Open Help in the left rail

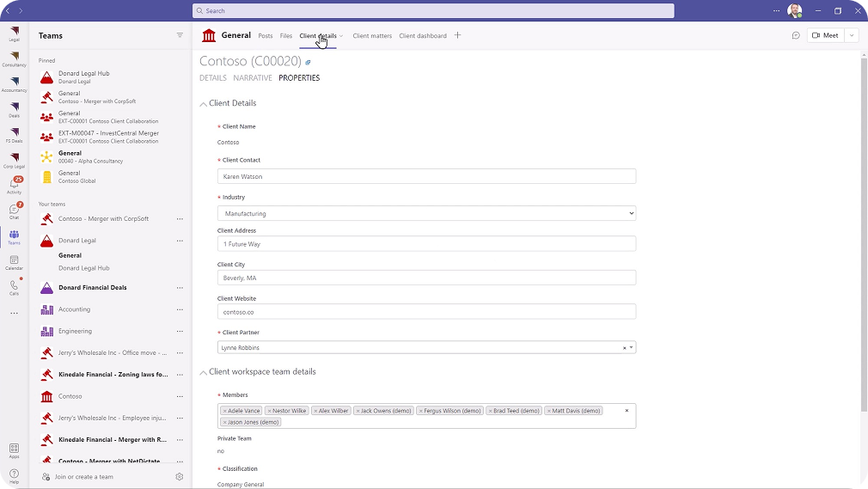pos(14,476)
